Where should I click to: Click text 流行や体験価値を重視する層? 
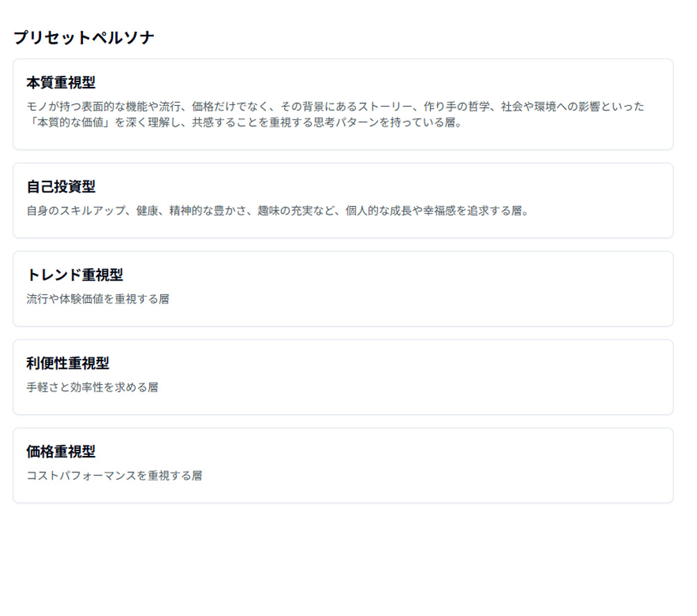tap(97, 299)
